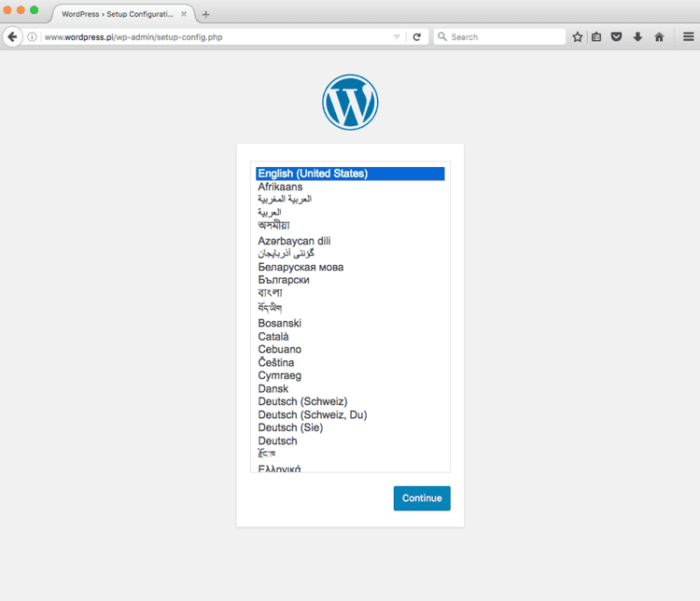Click the WordPress logo

tap(350, 103)
